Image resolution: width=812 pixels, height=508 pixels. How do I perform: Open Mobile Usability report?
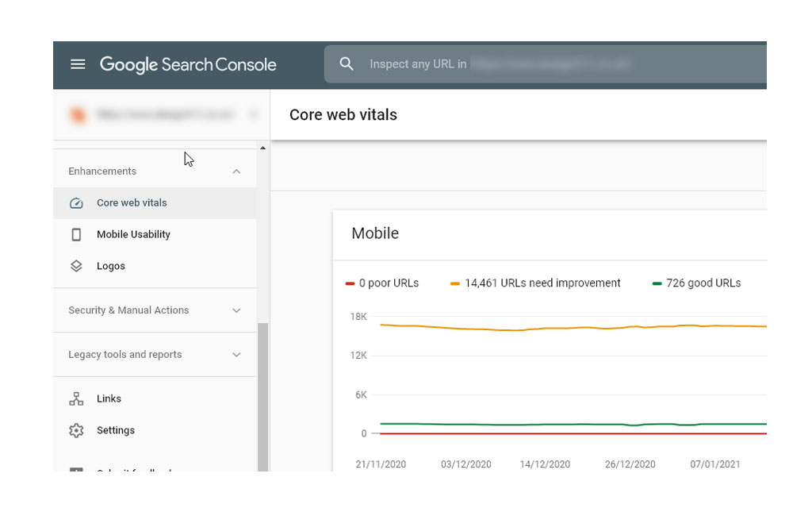pos(155,235)
